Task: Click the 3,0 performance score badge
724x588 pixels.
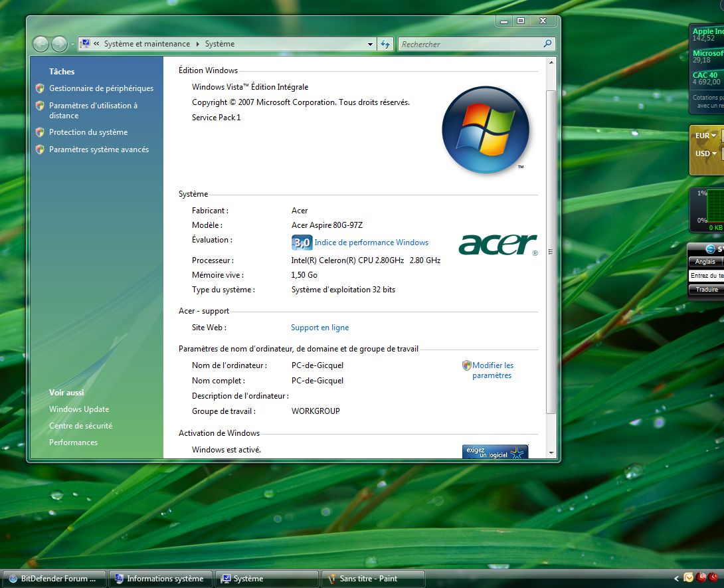Action: tap(302, 243)
